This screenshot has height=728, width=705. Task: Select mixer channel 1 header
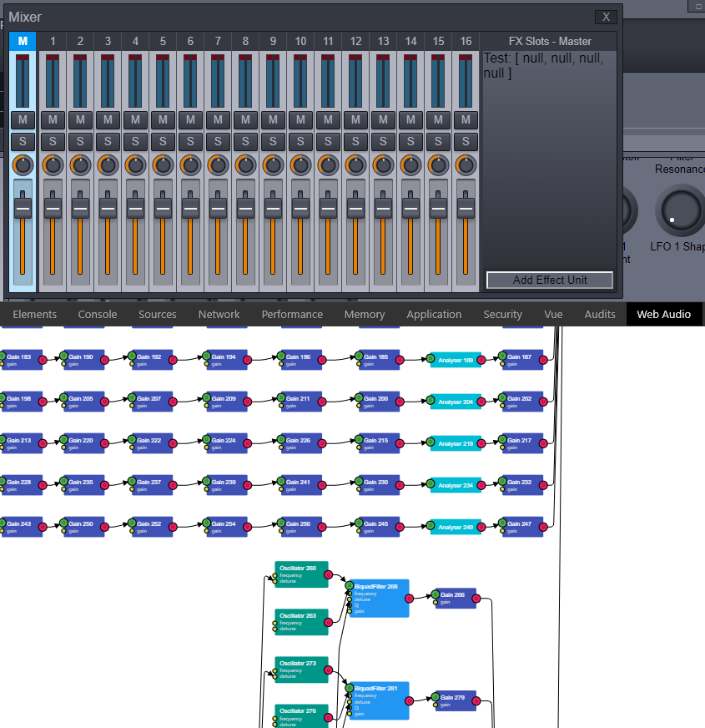(53, 41)
